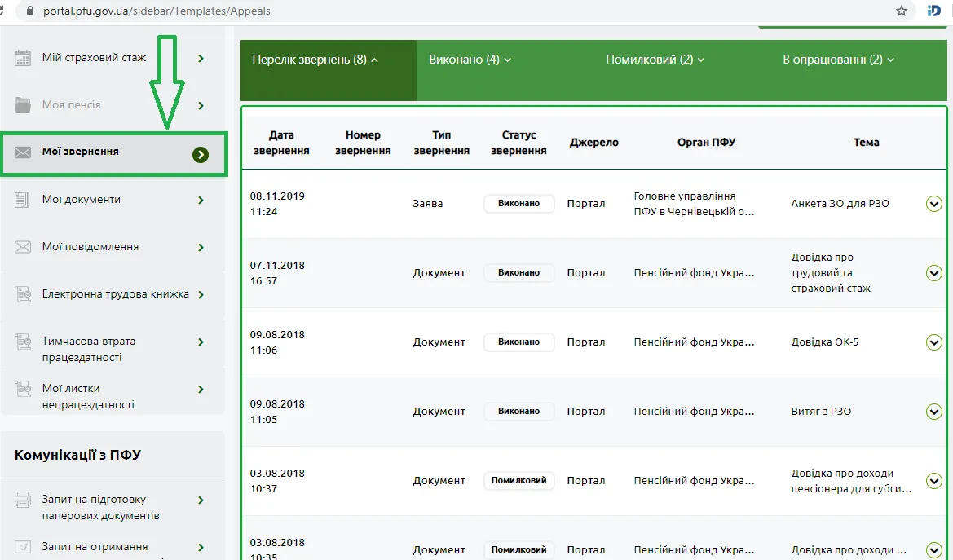953x560 pixels.
Task: Click the Довідка ОК-5 topic text
Action: click(825, 342)
